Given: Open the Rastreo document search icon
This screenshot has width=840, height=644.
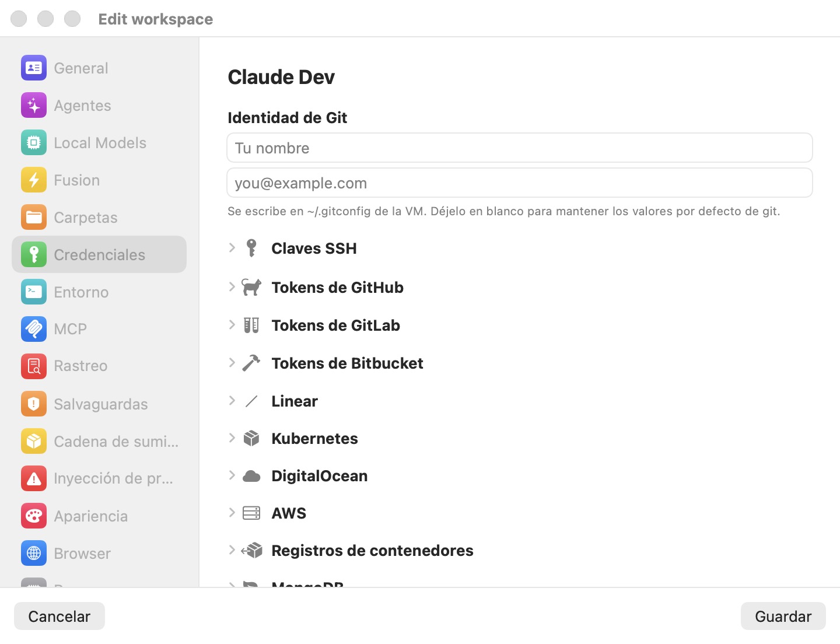Looking at the screenshot, I should [34, 366].
